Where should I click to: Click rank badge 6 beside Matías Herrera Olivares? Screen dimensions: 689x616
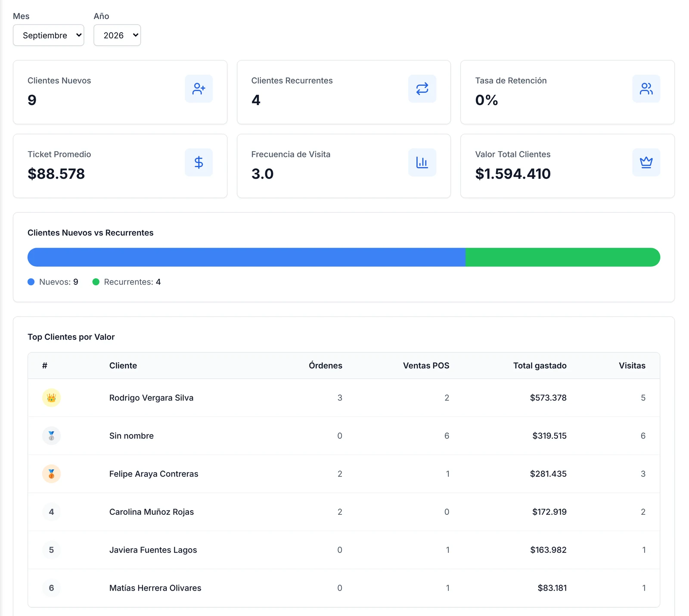51,588
